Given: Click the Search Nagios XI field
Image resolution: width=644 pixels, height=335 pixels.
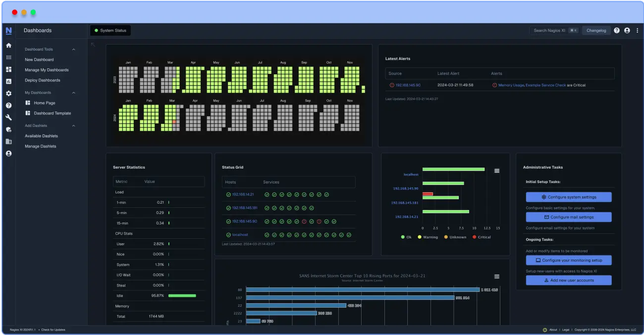Looking at the screenshot, I should [x=551, y=30].
